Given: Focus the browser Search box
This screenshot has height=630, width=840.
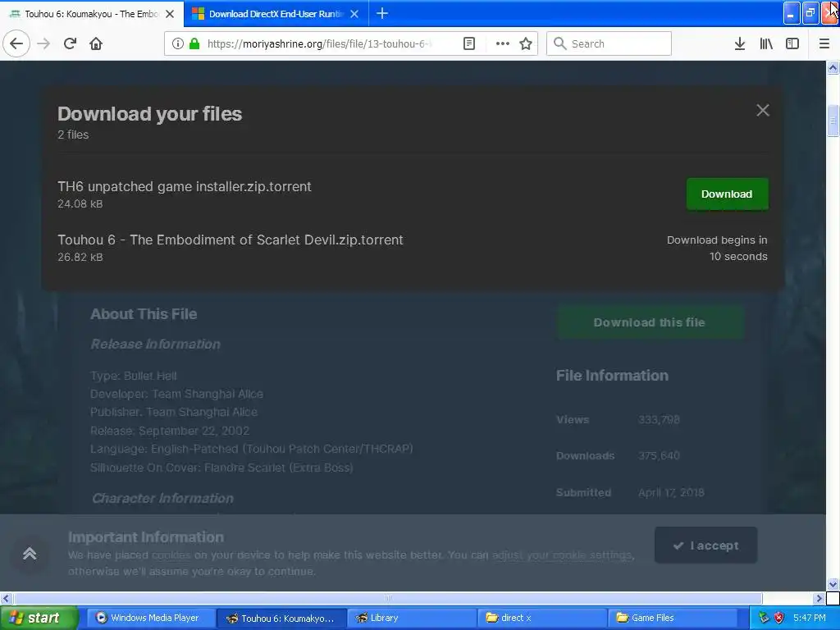Looking at the screenshot, I should 609,43.
